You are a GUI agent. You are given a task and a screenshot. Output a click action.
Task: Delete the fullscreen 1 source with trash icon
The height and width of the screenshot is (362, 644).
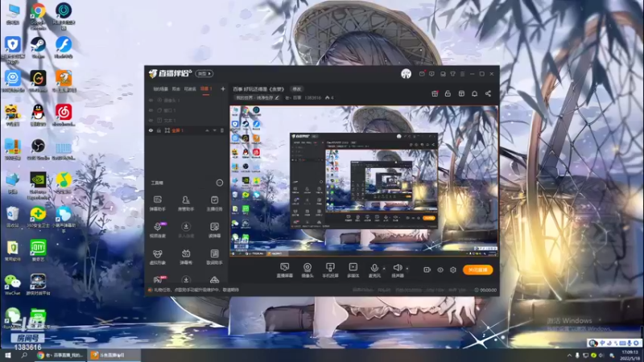[x=222, y=130]
